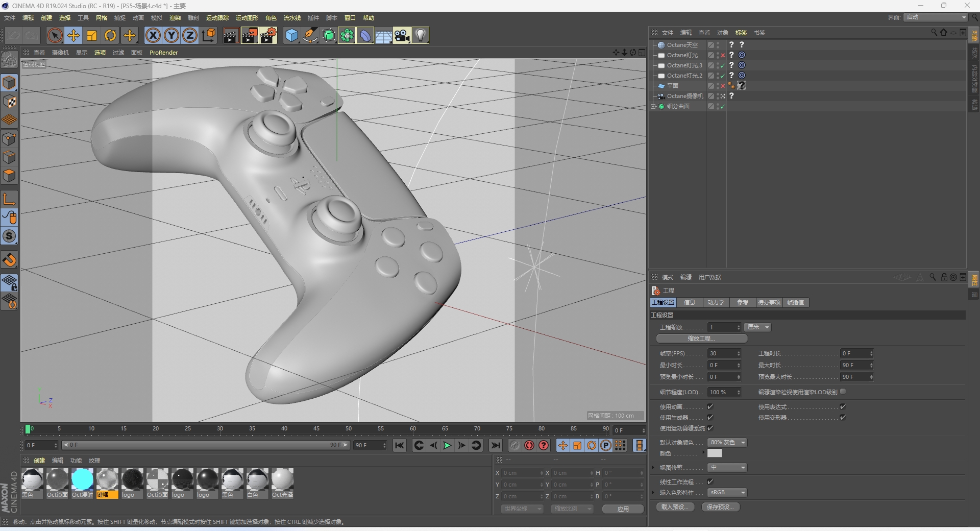This screenshot has width=980, height=531.
Task: Jump to the start of the animation
Action: pyautogui.click(x=400, y=445)
